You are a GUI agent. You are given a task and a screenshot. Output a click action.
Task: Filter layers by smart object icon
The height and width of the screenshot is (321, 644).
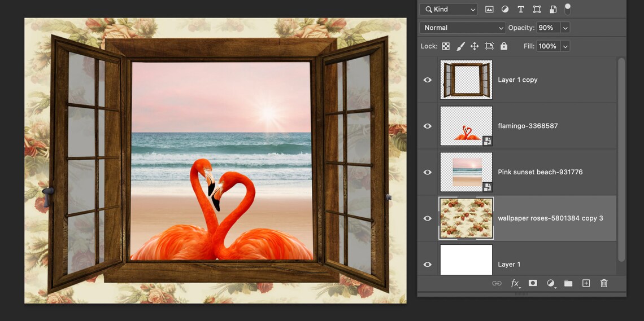[553, 9]
